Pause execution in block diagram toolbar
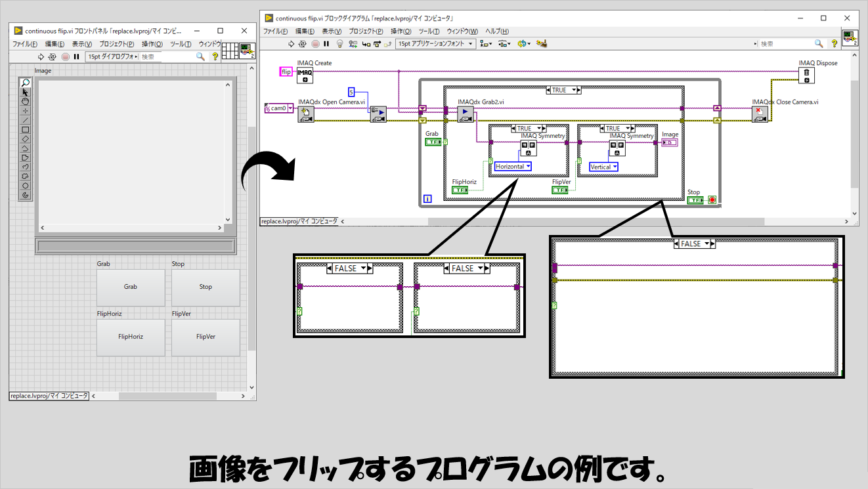The height and width of the screenshot is (489, 868). 328,44
